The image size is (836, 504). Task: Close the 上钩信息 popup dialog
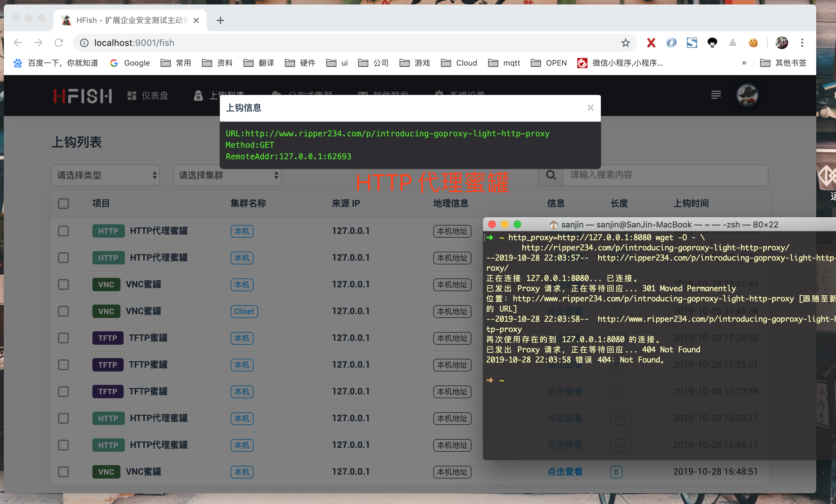[590, 107]
